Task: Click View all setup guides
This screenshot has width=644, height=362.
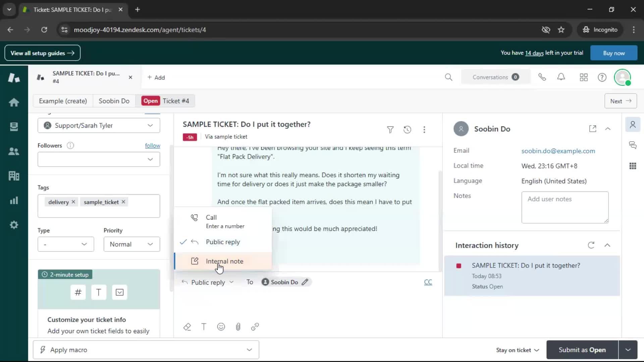Action: click(x=42, y=53)
